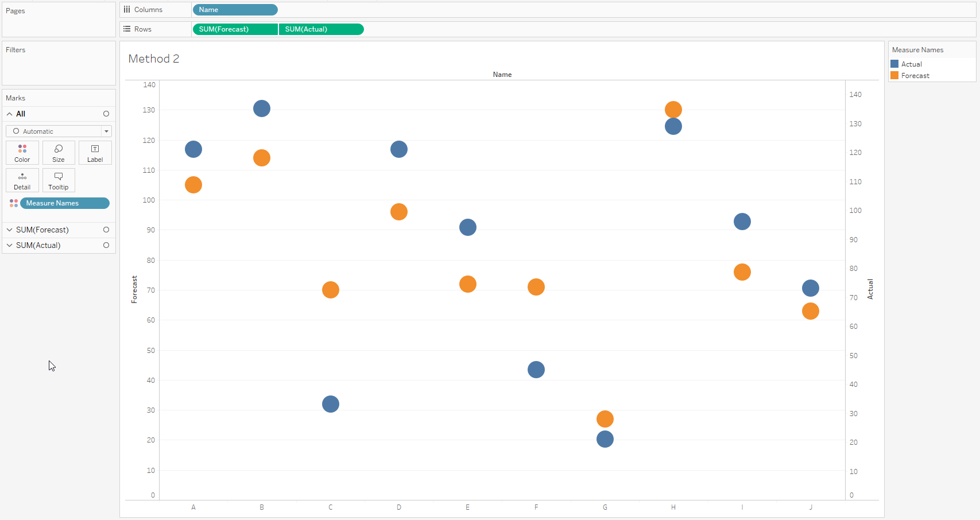Click color icon beside Measure Names pill

click(x=14, y=203)
